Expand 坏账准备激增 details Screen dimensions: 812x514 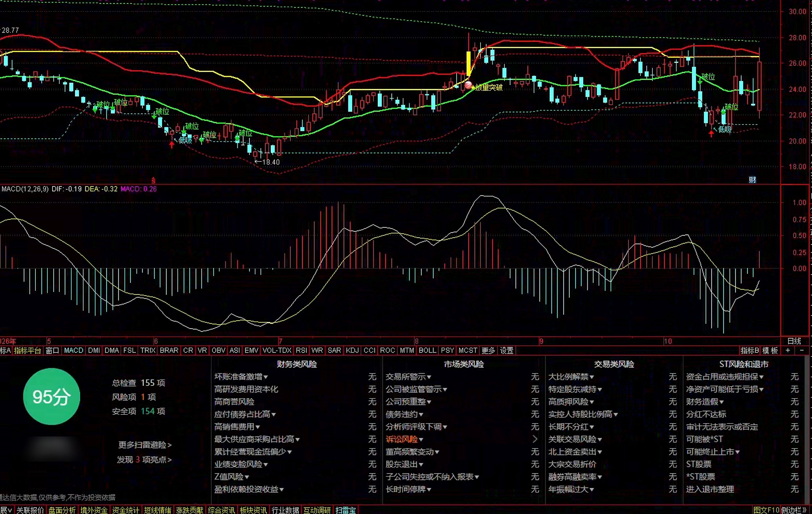click(241, 377)
